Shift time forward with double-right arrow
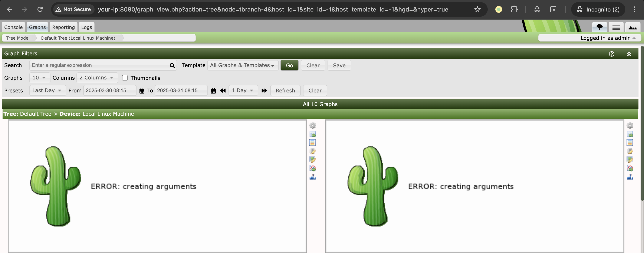The image size is (644, 253). coord(264,91)
